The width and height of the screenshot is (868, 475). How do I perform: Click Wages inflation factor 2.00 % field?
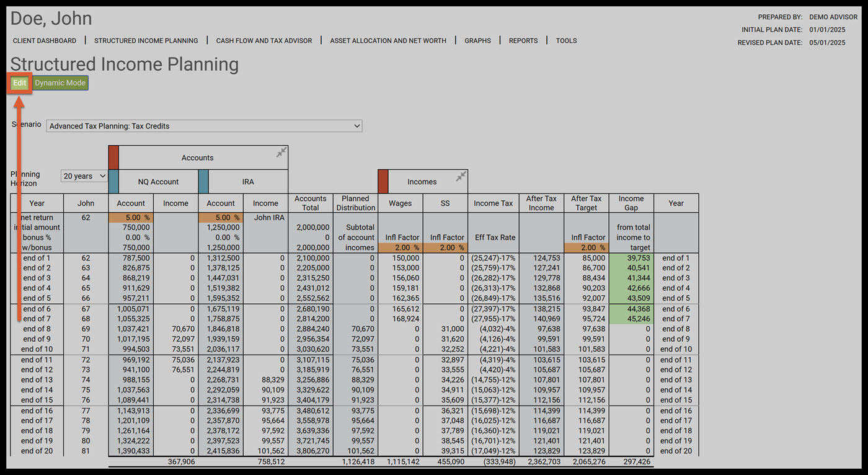pos(401,247)
